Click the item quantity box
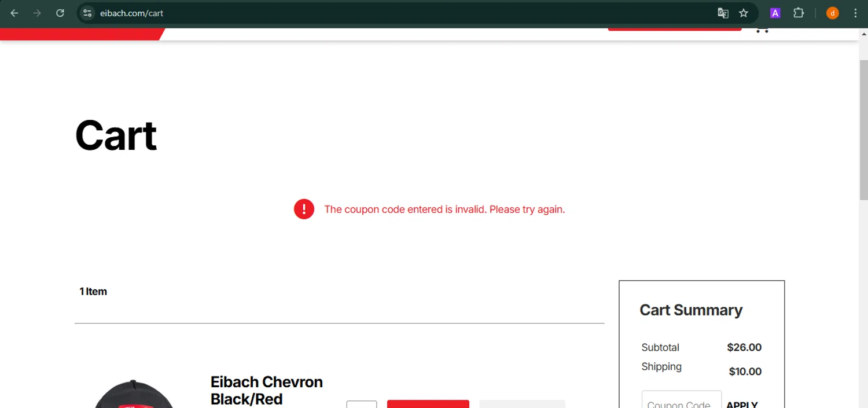Image resolution: width=868 pixels, height=408 pixels. 362,404
